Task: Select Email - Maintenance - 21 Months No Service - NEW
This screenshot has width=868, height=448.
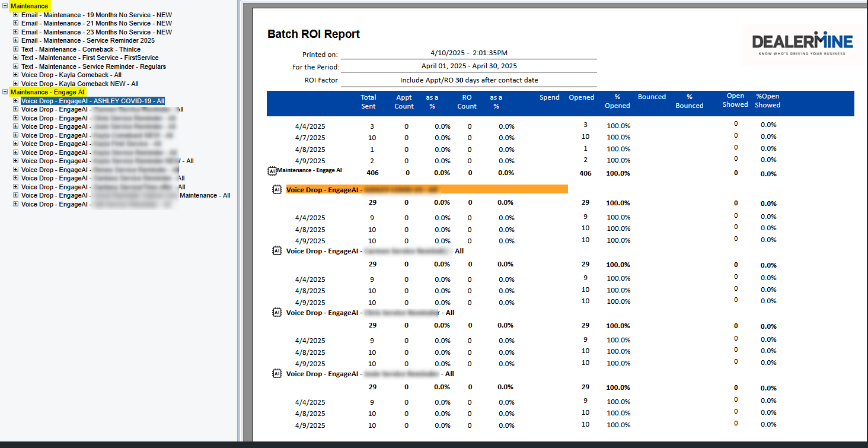Action: (x=97, y=23)
